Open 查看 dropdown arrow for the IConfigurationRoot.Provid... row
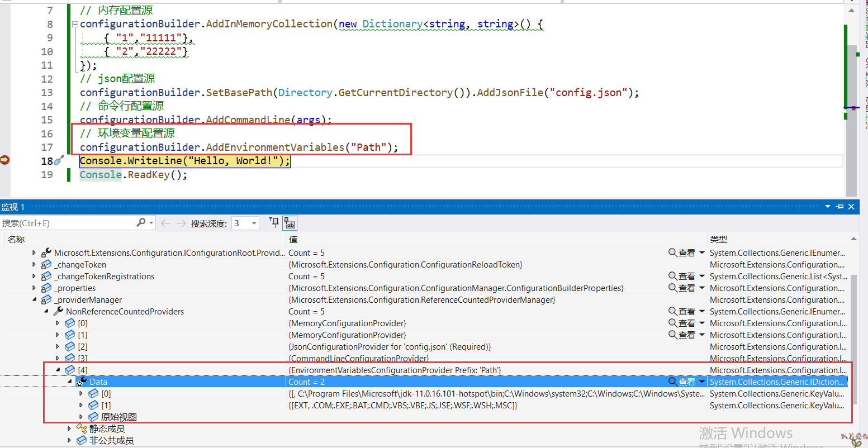Image resolution: width=868 pixels, height=448 pixels. [x=702, y=253]
